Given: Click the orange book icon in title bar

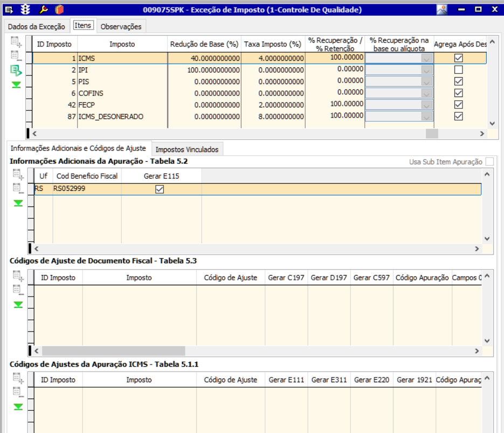Looking at the screenshot, I should 59,9.
